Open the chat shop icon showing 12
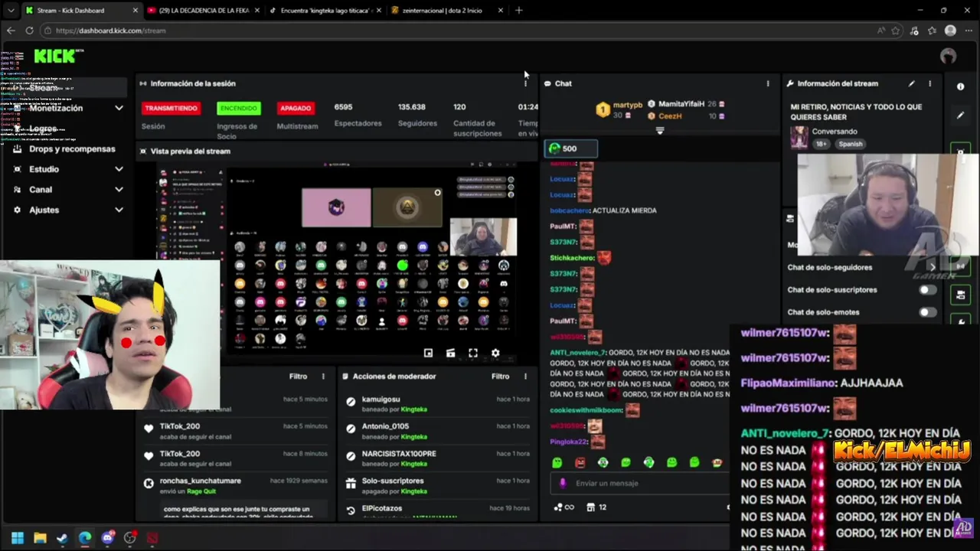The image size is (980, 551). pyautogui.click(x=596, y=507)
